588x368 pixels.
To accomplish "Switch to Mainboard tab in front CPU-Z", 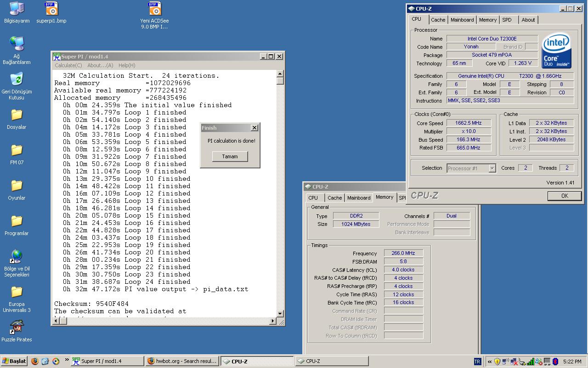I will tap(462, 20).
